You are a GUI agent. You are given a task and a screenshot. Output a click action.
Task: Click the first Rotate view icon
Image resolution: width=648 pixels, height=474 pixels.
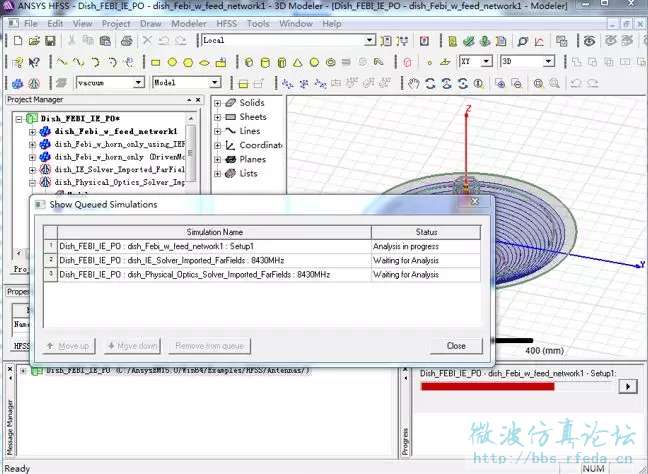pos(430,83)
